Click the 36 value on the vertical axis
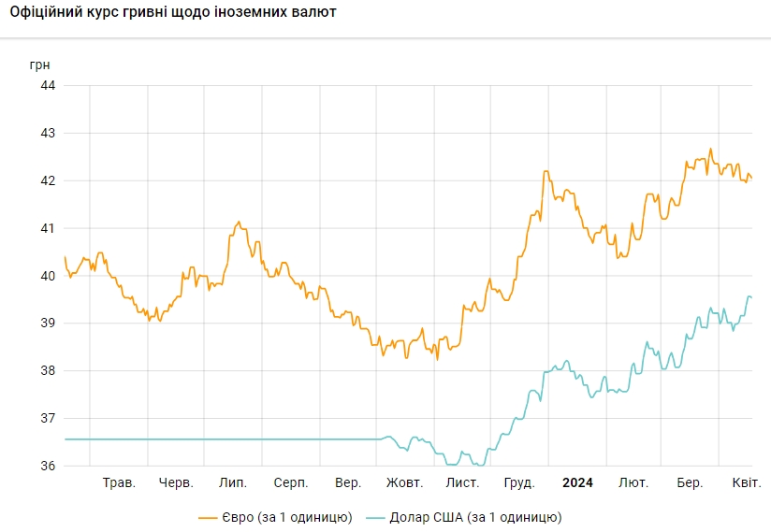 click(48, 467)
